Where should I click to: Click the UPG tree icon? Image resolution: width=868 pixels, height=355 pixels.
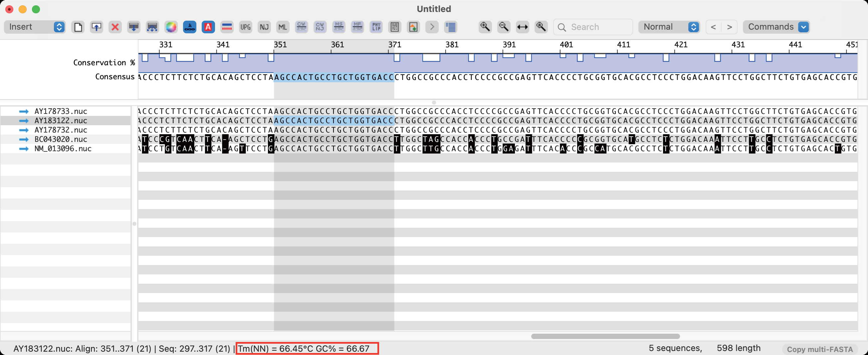(x=246, y=27)
